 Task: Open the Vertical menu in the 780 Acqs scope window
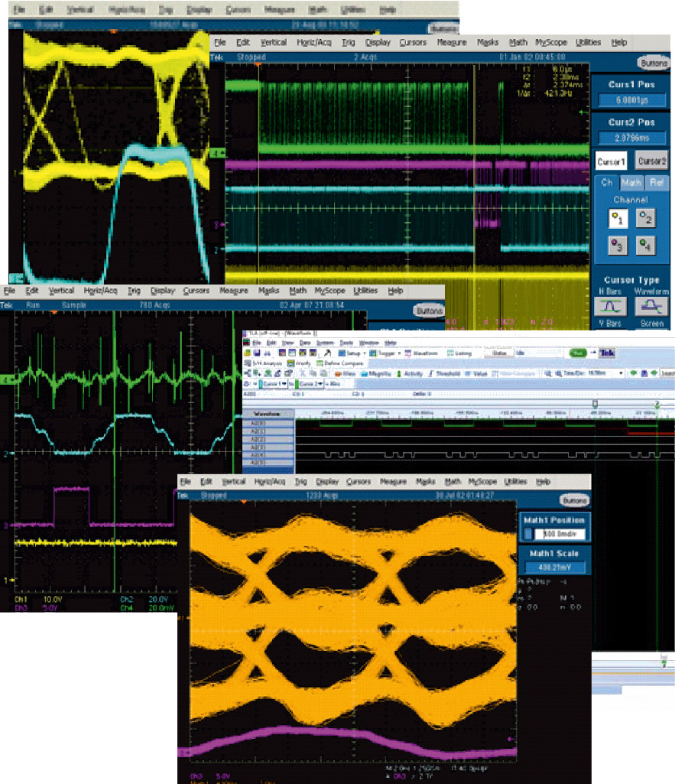point(61,291)
